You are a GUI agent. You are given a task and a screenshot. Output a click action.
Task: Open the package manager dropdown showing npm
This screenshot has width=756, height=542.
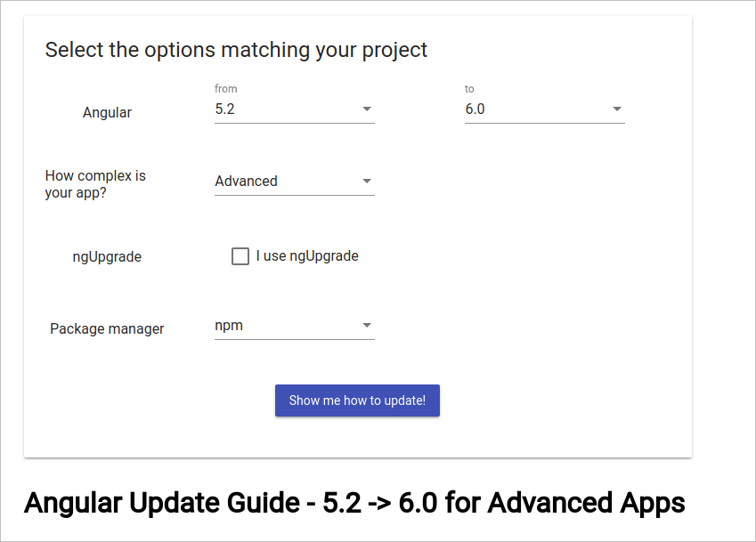(295, 326)
